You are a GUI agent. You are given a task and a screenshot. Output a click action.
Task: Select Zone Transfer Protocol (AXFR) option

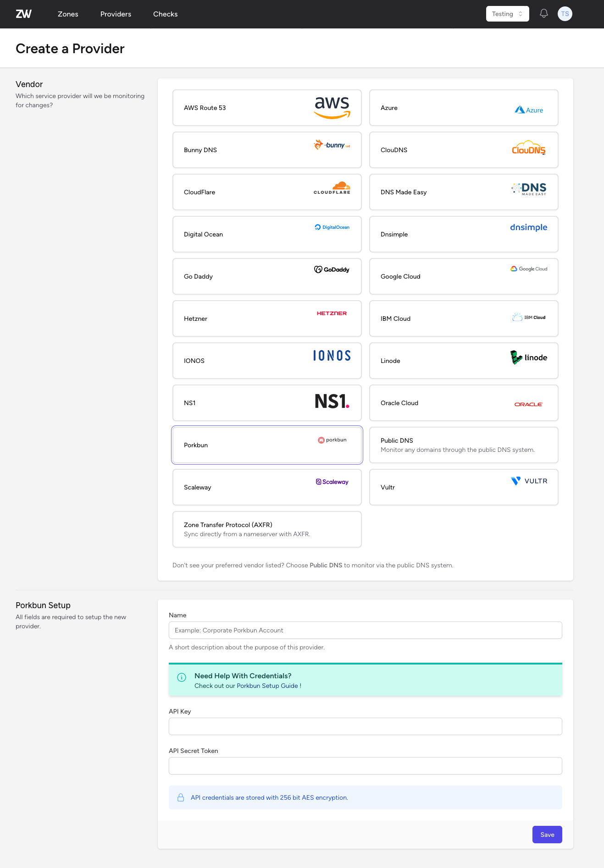(267, 529)
